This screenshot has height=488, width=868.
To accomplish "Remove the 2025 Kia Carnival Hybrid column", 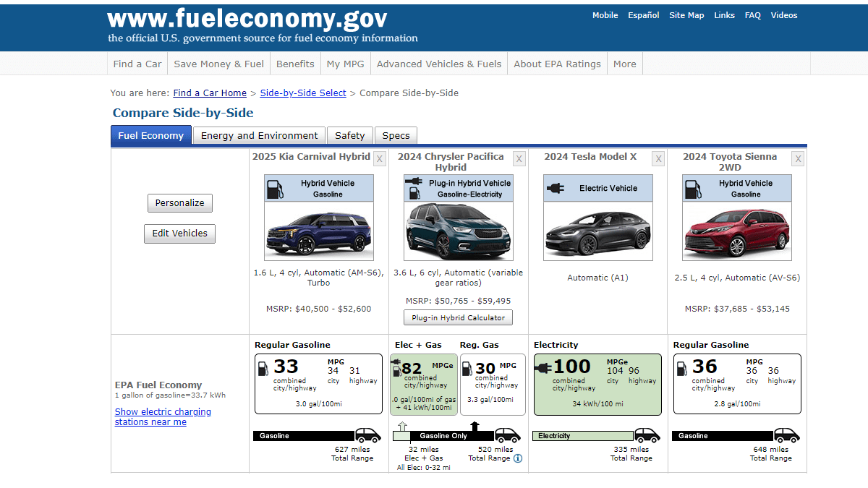I will coord(380,159).
